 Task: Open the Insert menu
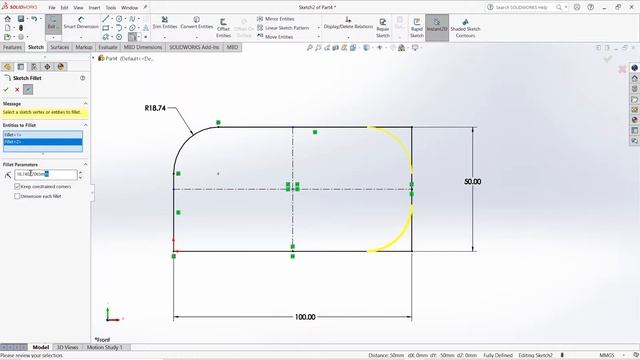point(94,8)
